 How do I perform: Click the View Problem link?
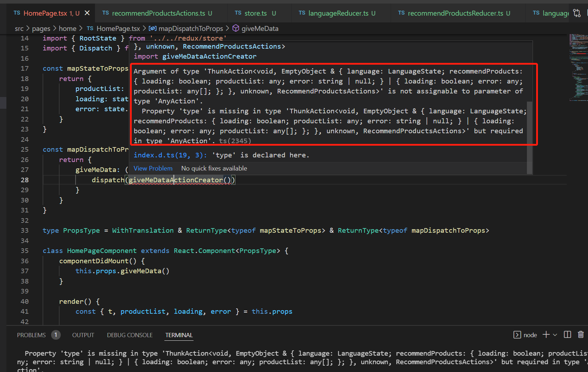pos(153,168)
